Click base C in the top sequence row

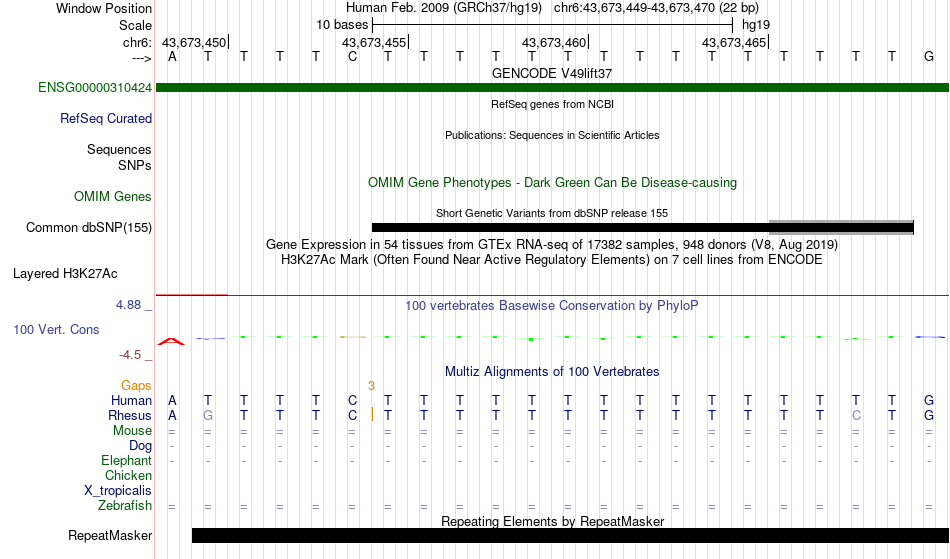(353, 57)
